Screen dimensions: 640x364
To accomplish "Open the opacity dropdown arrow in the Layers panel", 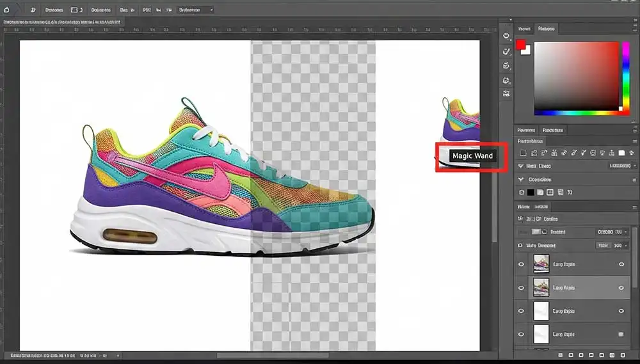I will 625,232.
